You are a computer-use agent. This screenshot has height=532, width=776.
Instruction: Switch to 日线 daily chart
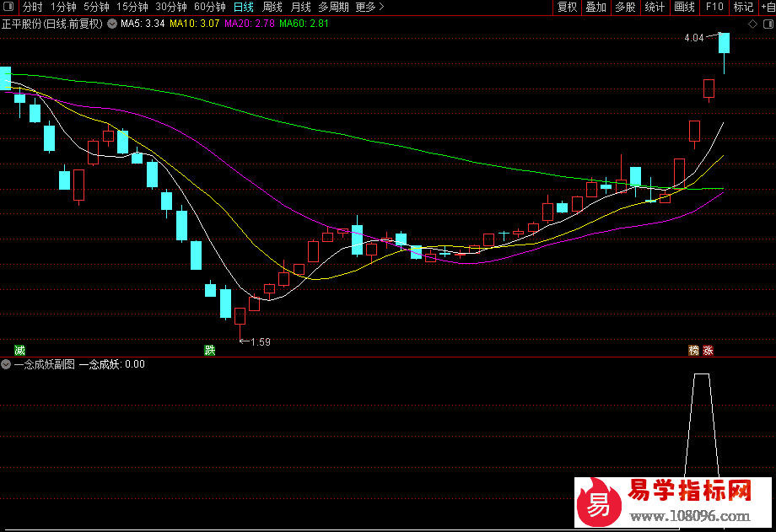tap(244, 7)
